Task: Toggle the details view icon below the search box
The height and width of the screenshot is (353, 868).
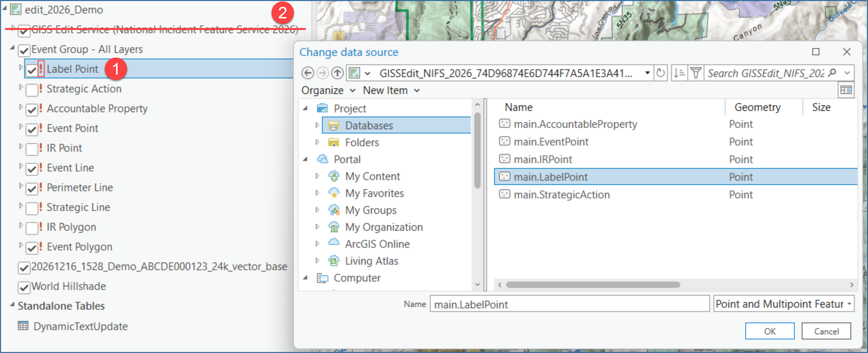Action: pyautogui.click(x=846, y=90)
